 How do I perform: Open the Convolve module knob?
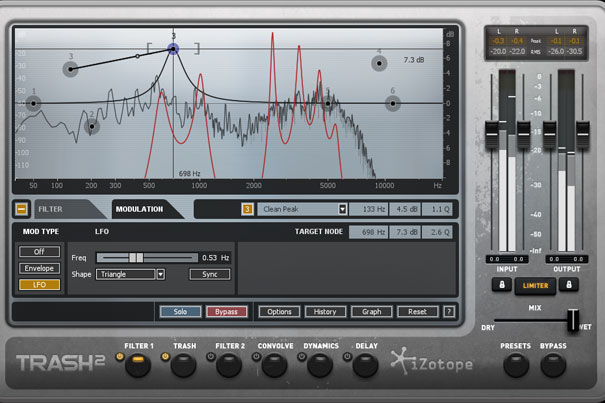[x=274, y=365]
